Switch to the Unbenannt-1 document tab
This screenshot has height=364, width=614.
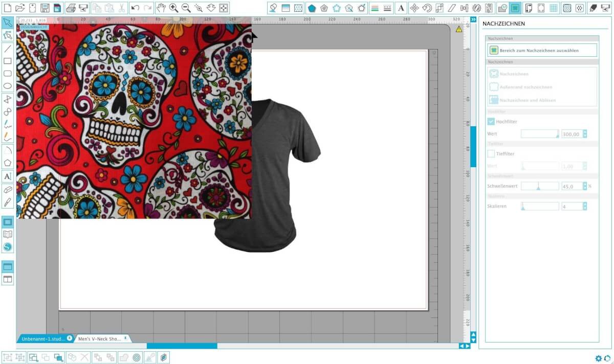43,338
